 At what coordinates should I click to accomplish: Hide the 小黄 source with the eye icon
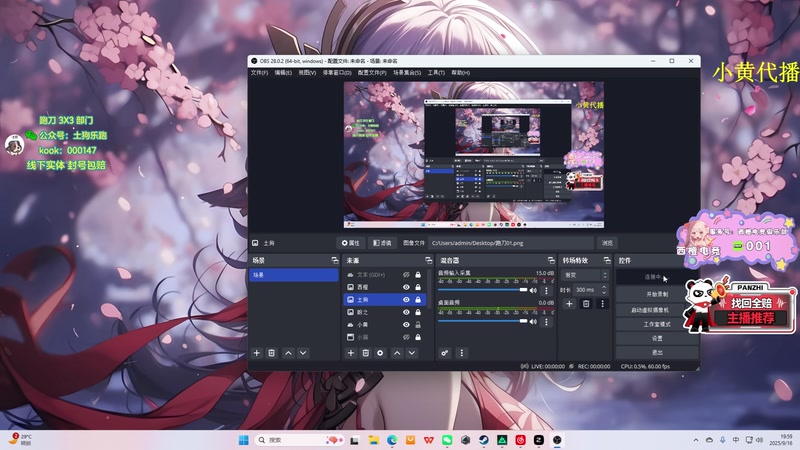coord(406,324)
